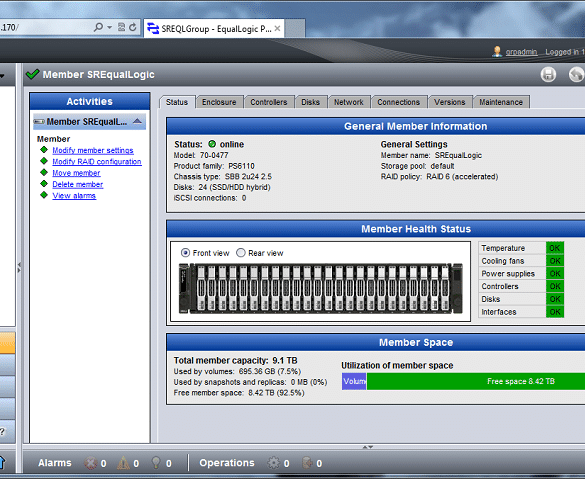
Task: Click Modify RAID configuration link
Action: tap(97, 162)
